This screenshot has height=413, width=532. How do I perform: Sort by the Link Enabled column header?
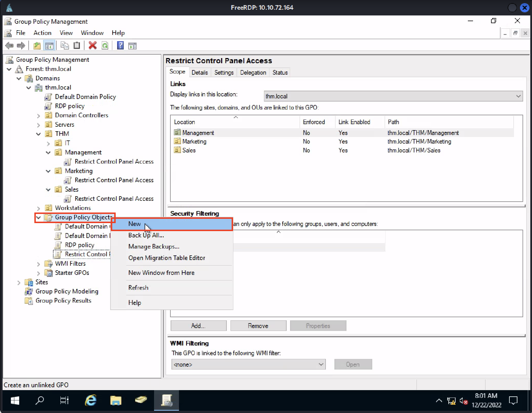click(x=360, y=122)
